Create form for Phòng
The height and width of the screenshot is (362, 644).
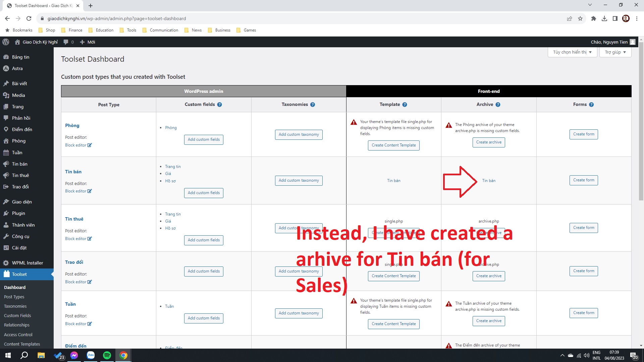[584, 134]
